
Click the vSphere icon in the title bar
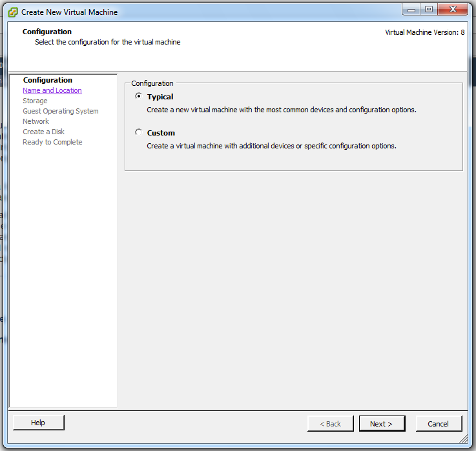[13, 12]
